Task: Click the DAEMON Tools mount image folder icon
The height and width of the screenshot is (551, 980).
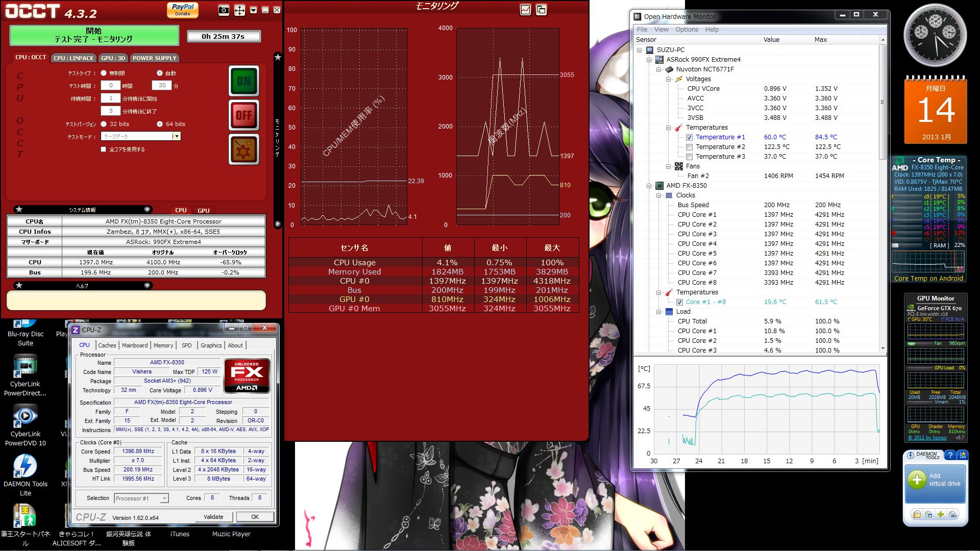Action: pos(917,514)
